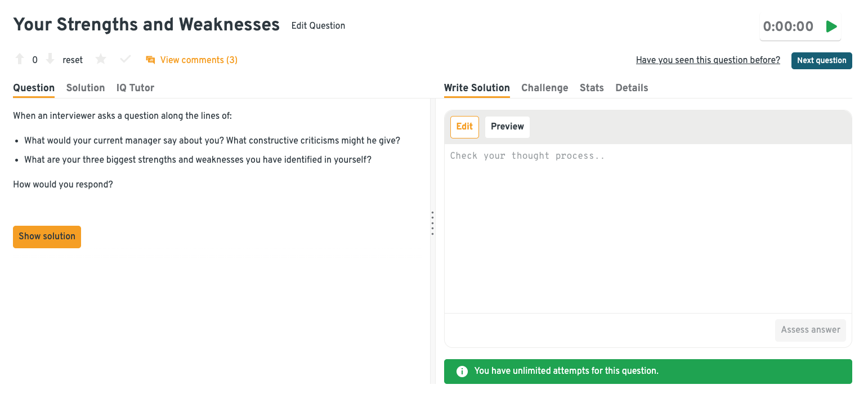
Task: Open the Stats tab
Action: point(592,88)
